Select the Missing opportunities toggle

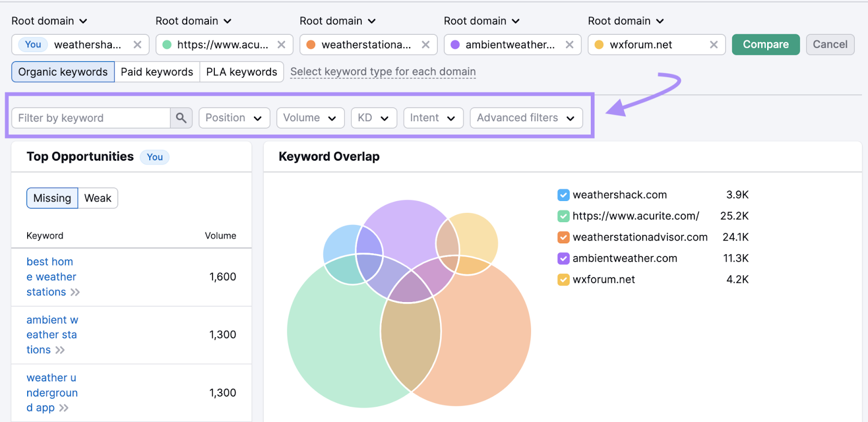coord(52,198)
